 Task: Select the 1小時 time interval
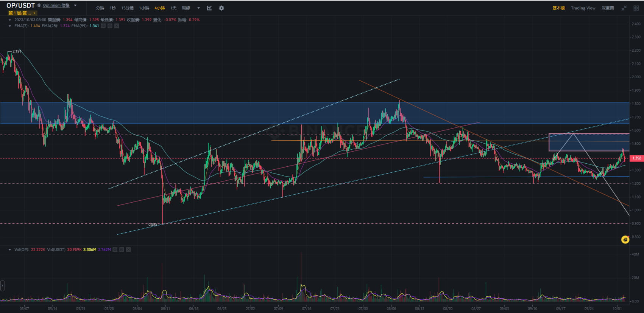[x=144, y=8]
